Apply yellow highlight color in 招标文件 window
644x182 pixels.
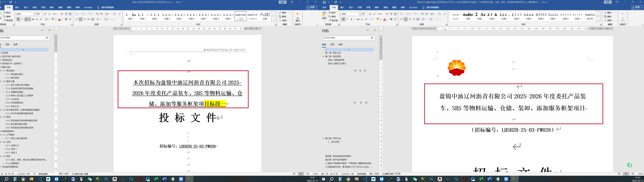(378, 19)
